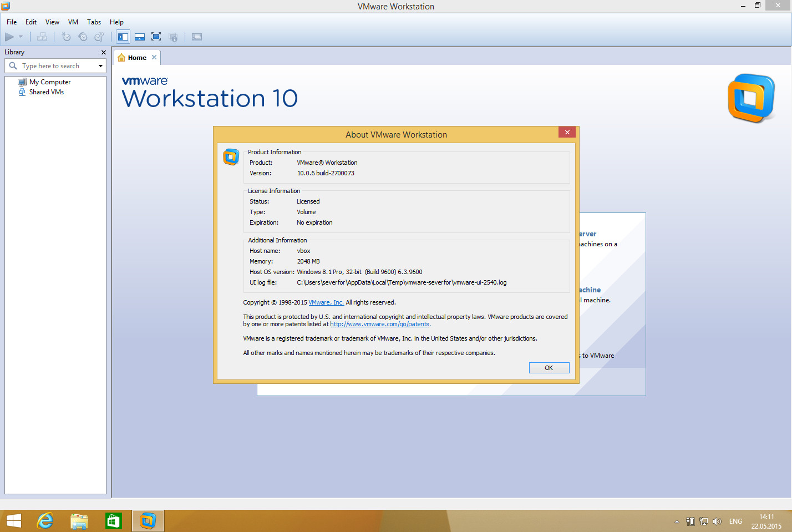Open the Edit menu
792x532 pixels.
point(31,22)
